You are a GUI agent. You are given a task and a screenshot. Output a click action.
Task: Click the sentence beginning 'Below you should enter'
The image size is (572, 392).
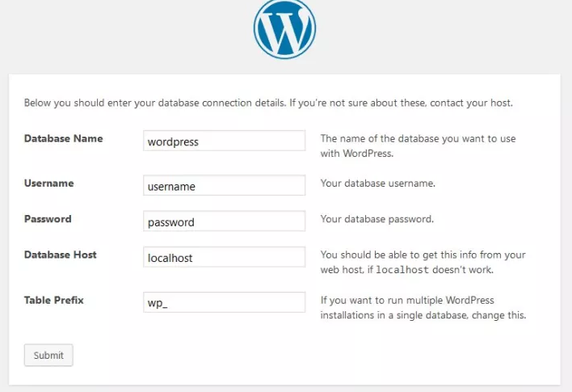[155, 103]
